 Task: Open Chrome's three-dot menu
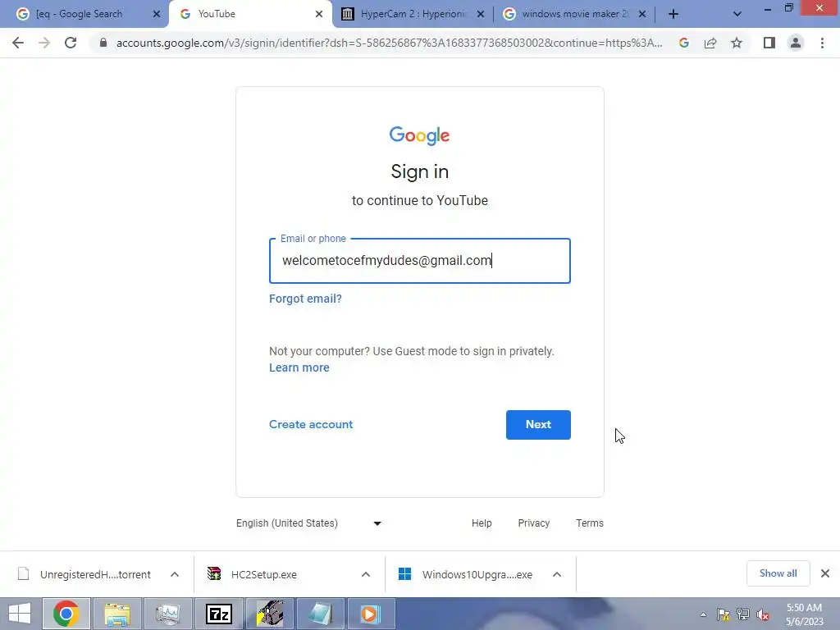click(x=822, y=43)
